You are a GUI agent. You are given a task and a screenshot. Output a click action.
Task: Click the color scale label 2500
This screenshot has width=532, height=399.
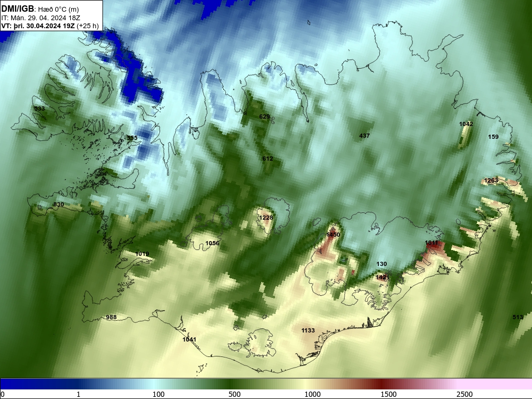(464, 394)
